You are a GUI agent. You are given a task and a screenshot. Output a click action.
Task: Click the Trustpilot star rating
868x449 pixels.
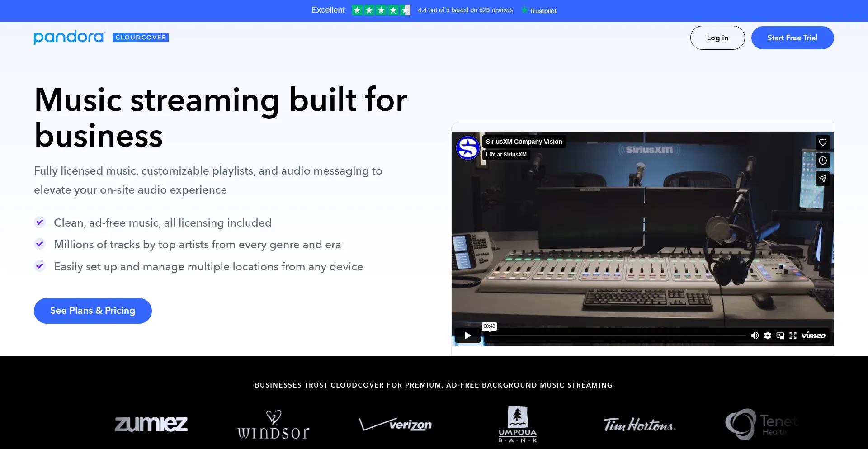tap(381, 10)
